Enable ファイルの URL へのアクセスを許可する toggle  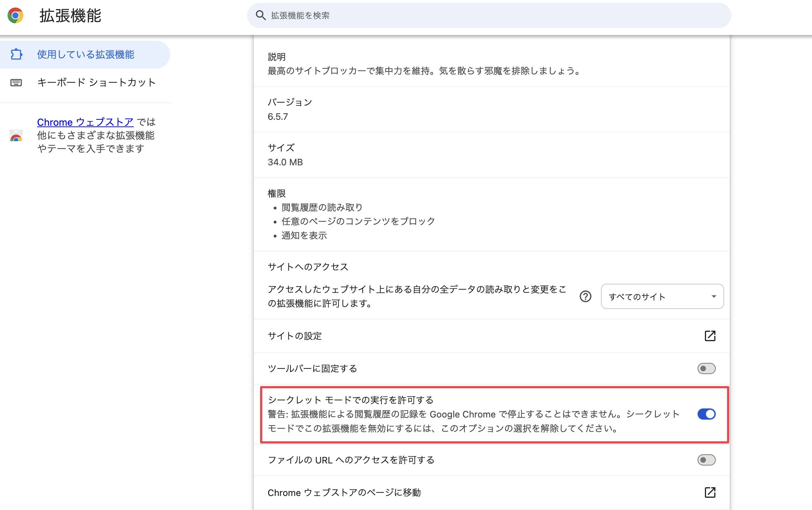pyautogui.click(x=706, y=460)
